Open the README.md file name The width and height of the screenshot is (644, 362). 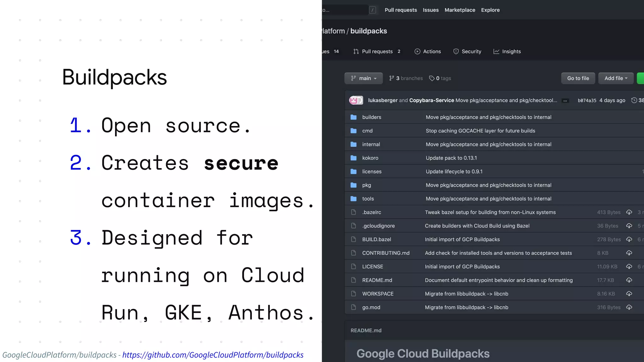pyautogui.click(x=377, y=280)
